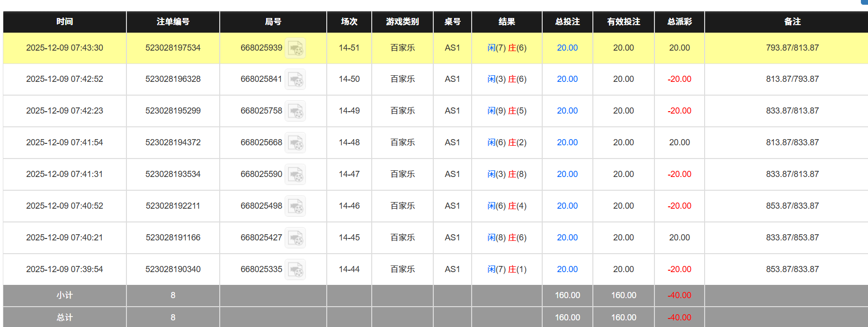Screen dimensions: 868x327
Task: Open video replay for game 668025590
Action: click(x=295, y=174)
